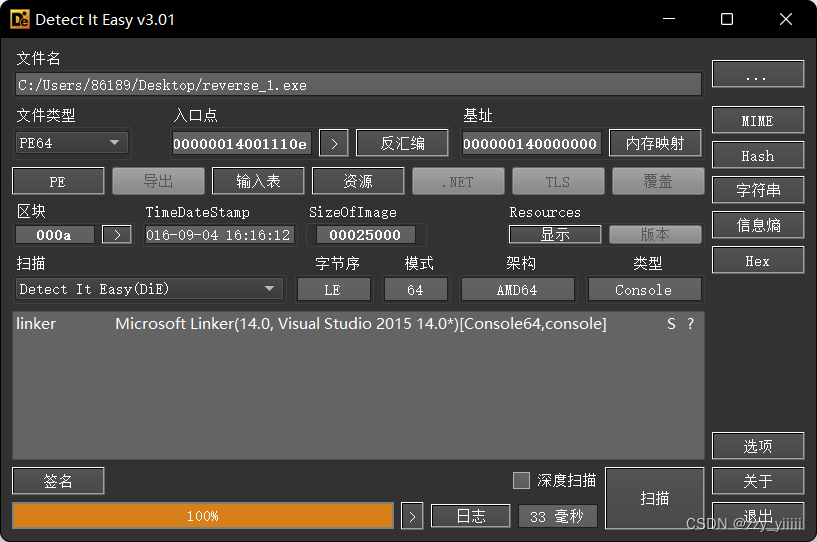The height and width of the screenshot is (542, 817).
Task: Open the 关于 (about) dialog
Action: click(x=758, y=481)
